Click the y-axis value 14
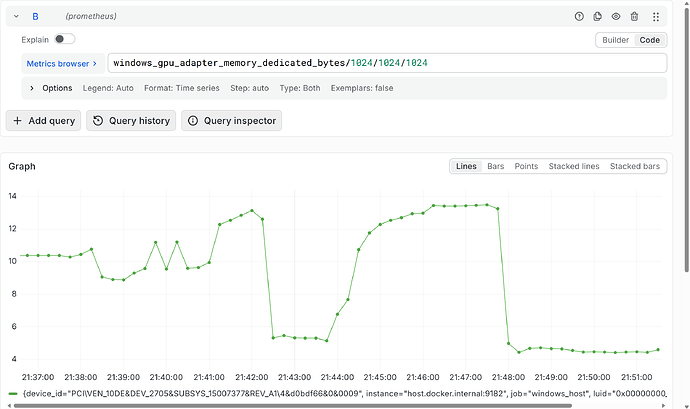 (12, 196)
